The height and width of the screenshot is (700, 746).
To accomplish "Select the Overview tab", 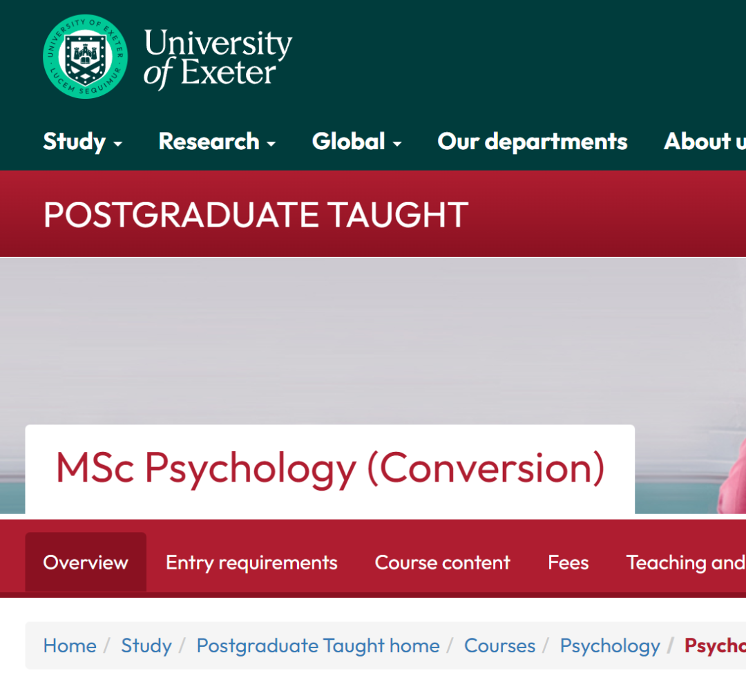I will click(86, 562).
